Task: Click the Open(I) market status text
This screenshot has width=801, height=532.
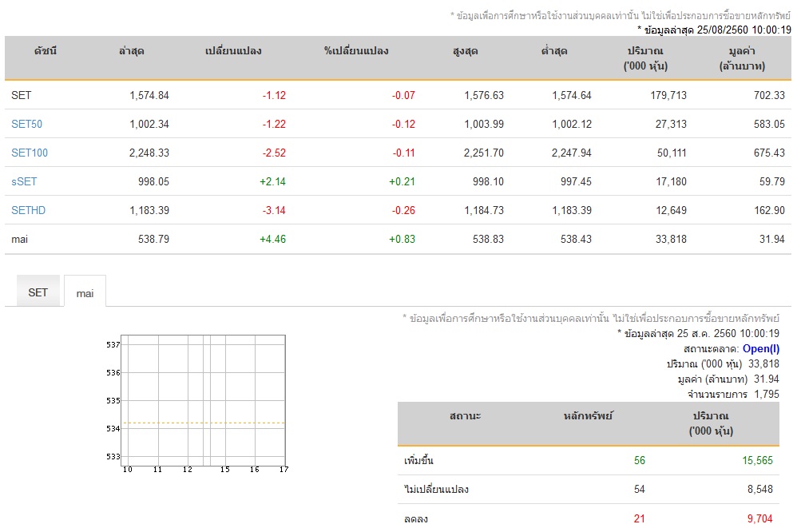Action: [x=761, y=349]
